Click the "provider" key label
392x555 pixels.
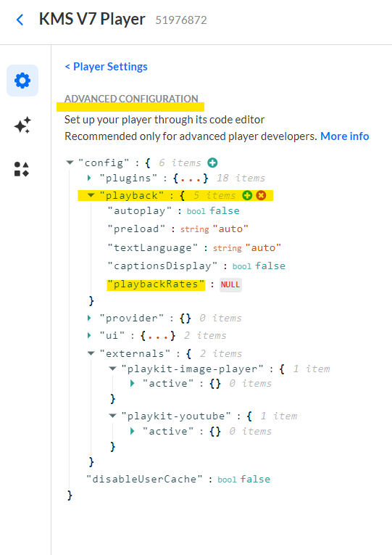click(131, 318)
